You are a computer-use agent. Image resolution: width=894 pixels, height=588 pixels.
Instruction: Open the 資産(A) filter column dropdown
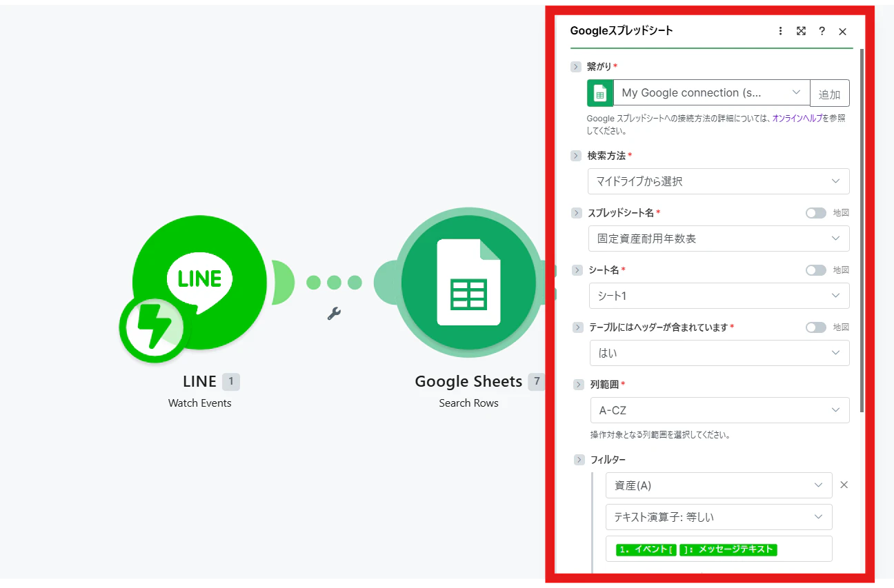point(719,485)
